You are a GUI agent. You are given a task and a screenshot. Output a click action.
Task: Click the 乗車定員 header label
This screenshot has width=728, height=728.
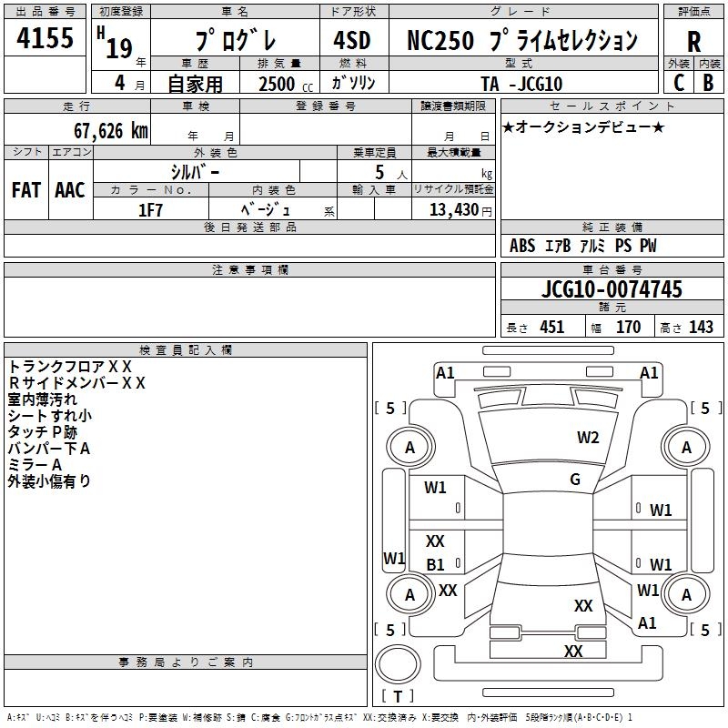[374, 152]
